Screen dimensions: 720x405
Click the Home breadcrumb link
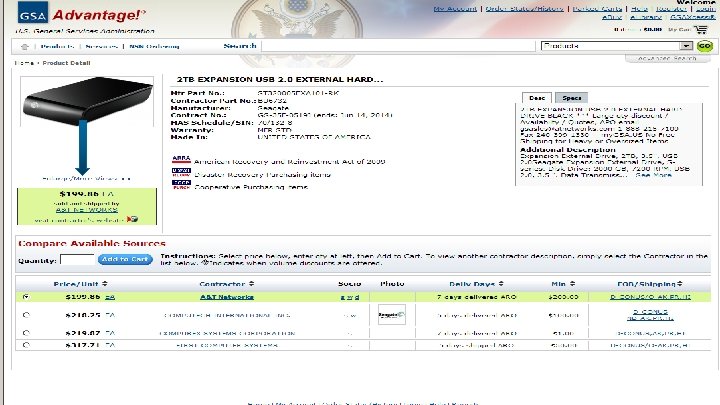click(24, 63)
